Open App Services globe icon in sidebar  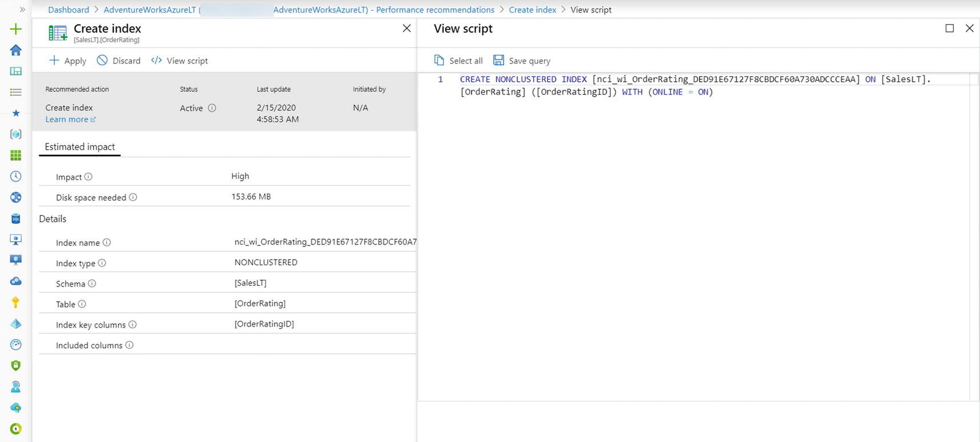coord(16,197)
